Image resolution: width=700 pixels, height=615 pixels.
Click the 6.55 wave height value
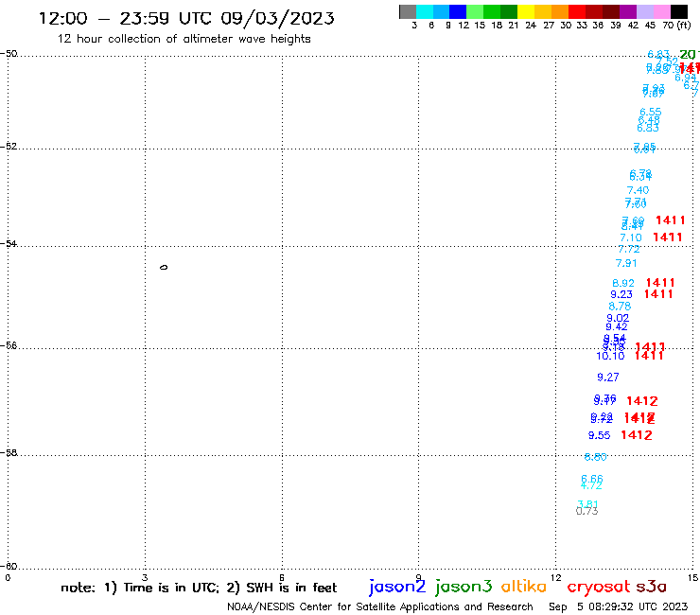pos(651,112)
